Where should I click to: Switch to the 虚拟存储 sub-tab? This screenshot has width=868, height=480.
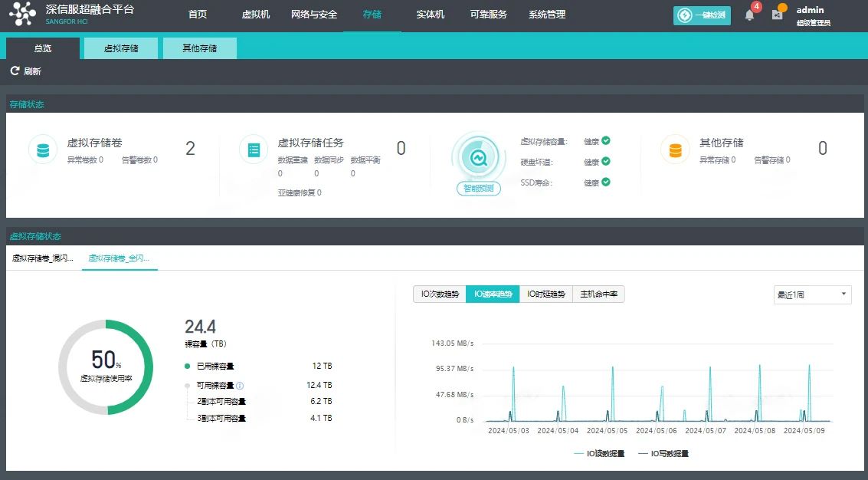point(121,48)
